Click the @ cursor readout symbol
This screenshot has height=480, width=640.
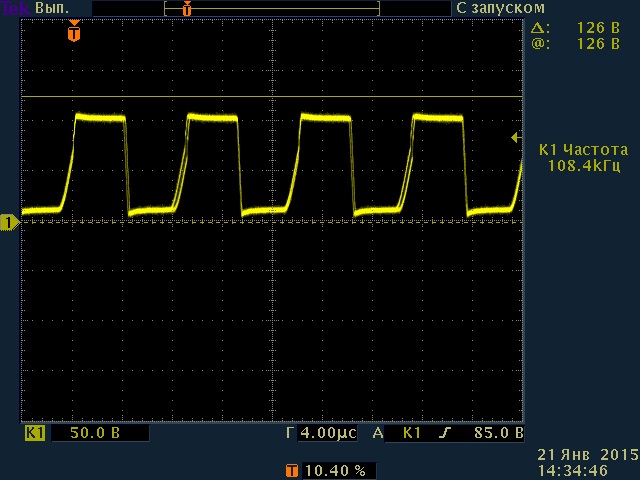click(539, 44)
